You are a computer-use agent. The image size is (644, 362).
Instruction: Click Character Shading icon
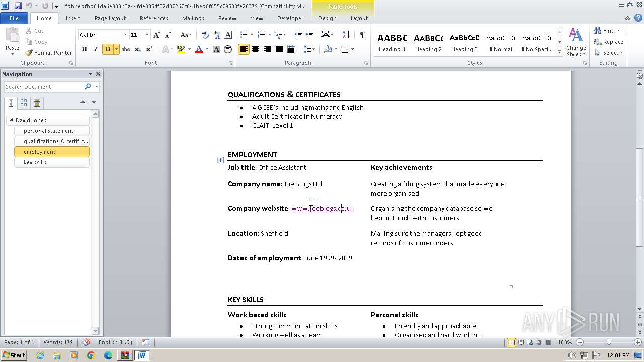[x=216, y=49]
